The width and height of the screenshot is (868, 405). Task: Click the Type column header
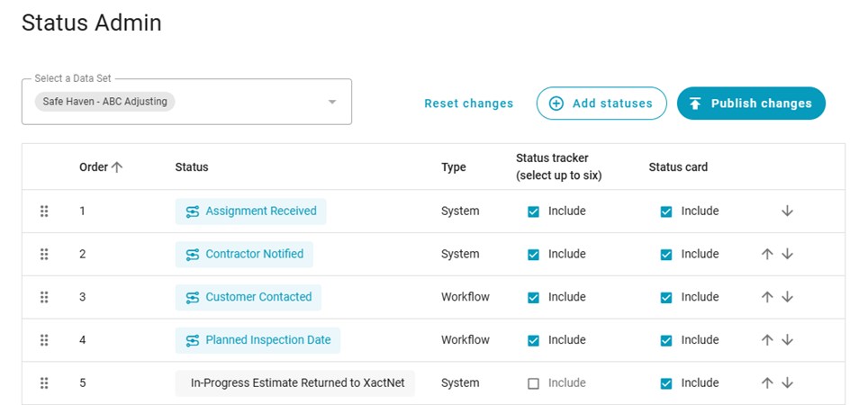pyautogui.click(x=454, y=167)
